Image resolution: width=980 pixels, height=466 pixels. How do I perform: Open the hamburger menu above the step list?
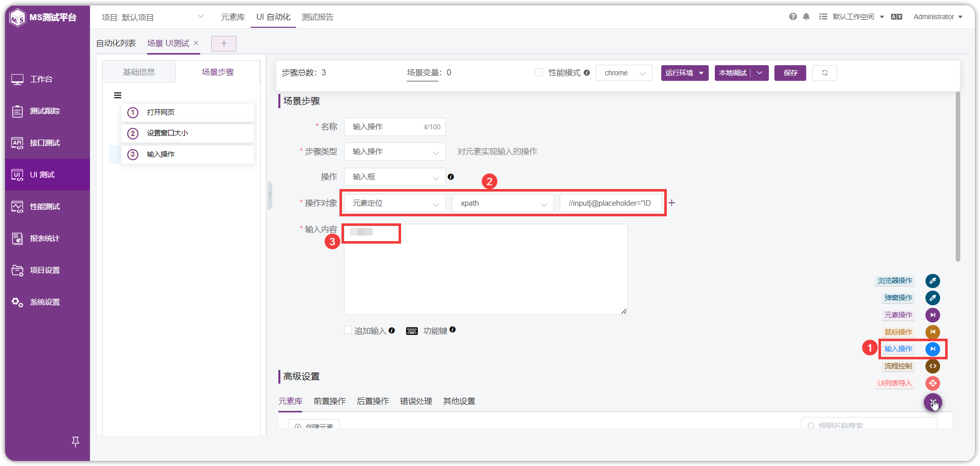point(118,96)
